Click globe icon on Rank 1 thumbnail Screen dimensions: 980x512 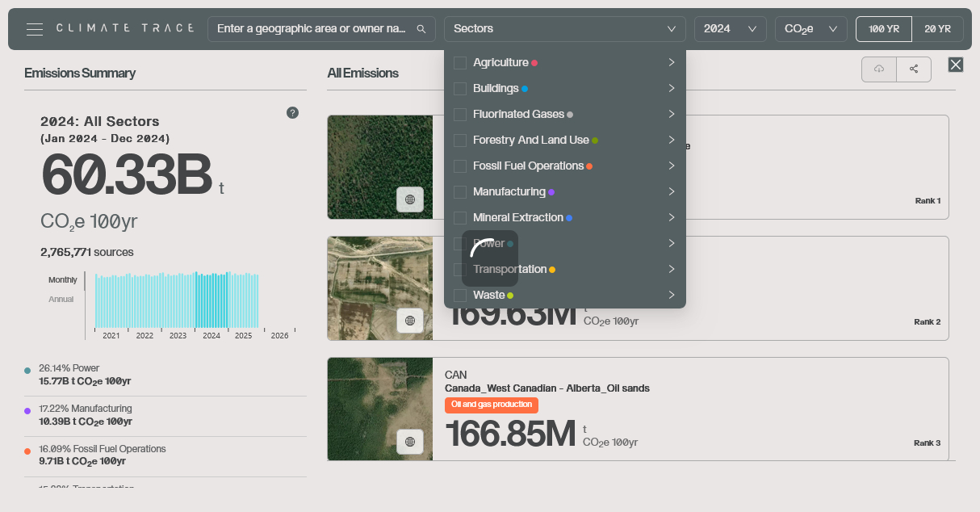(410, 199)
